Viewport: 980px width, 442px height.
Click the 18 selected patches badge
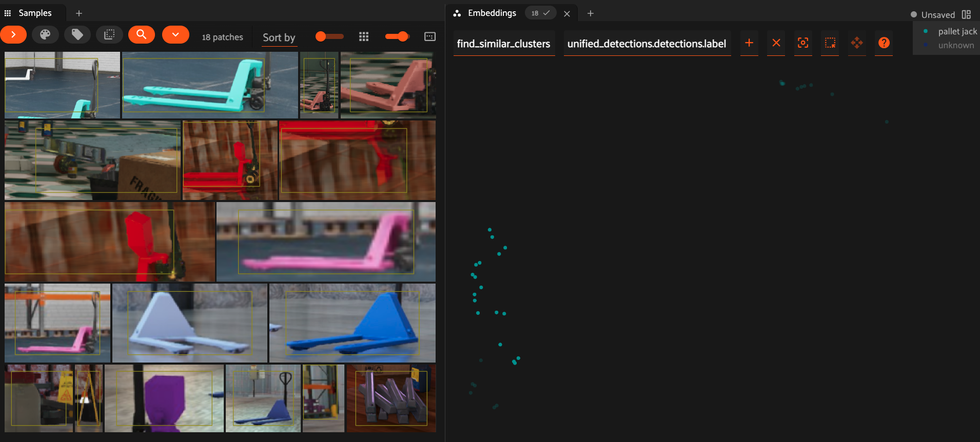coord(540,13)
